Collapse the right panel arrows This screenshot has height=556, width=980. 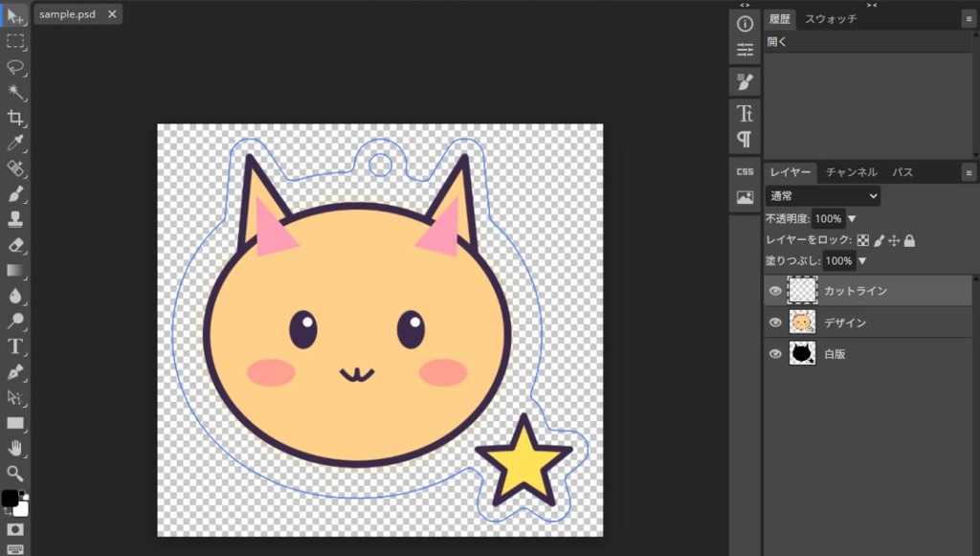(x=871, y=5)
